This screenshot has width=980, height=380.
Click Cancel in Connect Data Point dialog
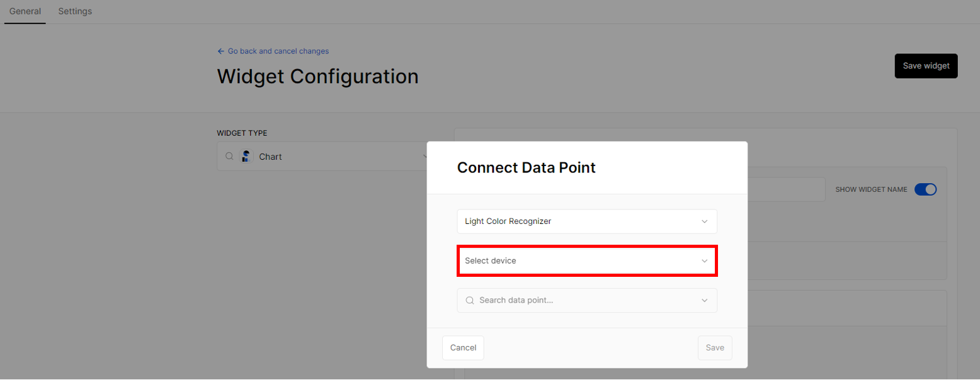[x=463, y=348]
